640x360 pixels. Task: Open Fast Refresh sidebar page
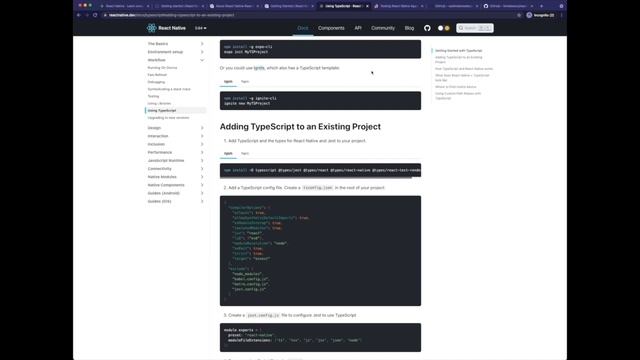coord(157,75)
